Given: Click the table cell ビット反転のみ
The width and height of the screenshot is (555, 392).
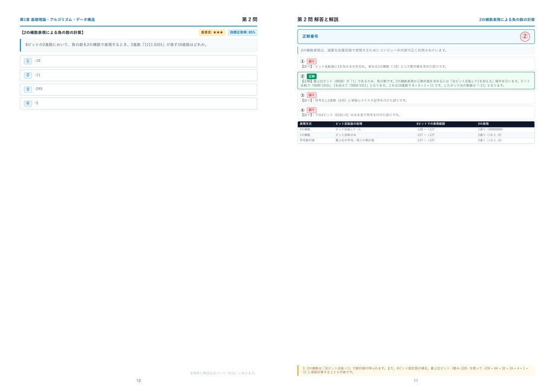Looking at the screenshot, I should 346,135.
